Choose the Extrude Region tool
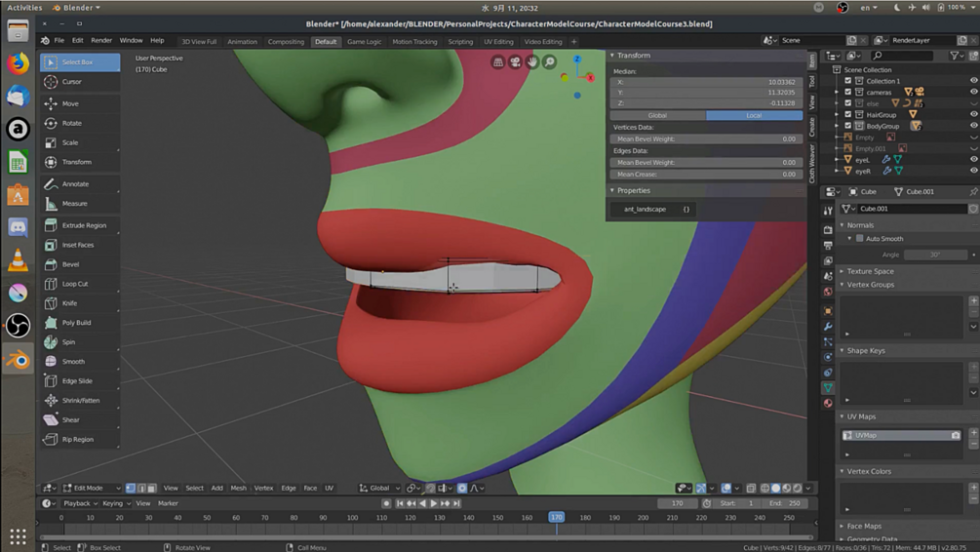The image size is (980, 552). [80, 225]
